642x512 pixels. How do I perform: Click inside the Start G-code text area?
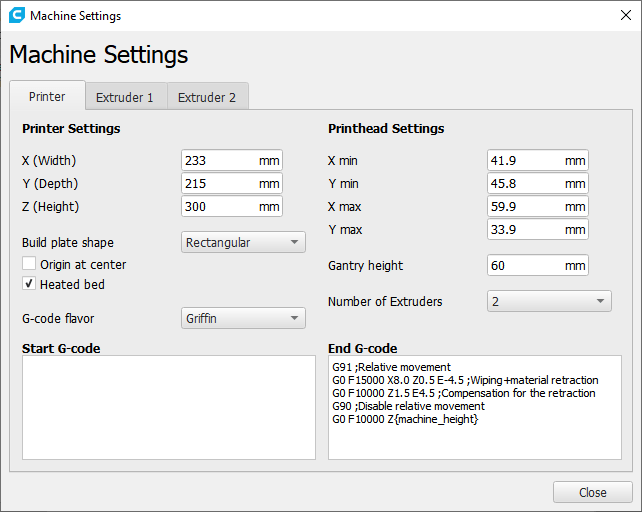pos(169,408)
